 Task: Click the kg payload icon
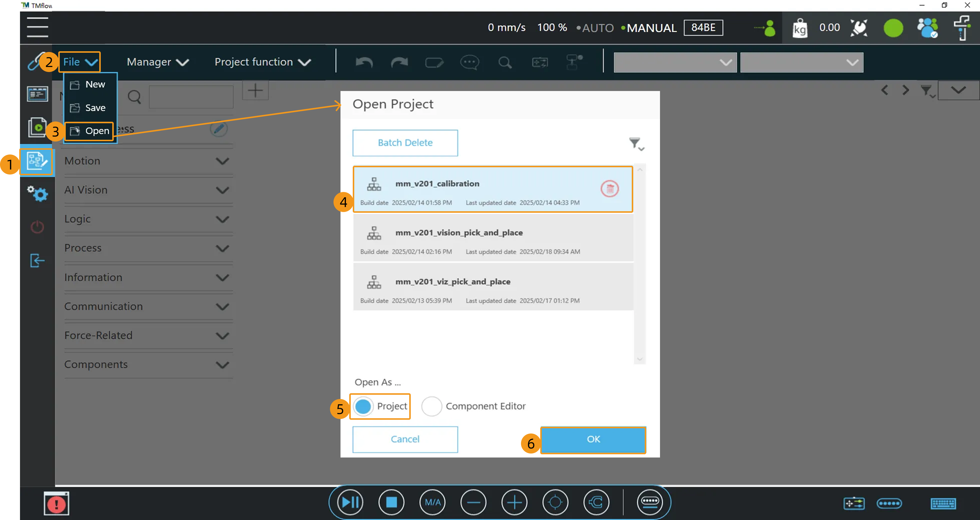pyautogui.click(x=800, y=28)
